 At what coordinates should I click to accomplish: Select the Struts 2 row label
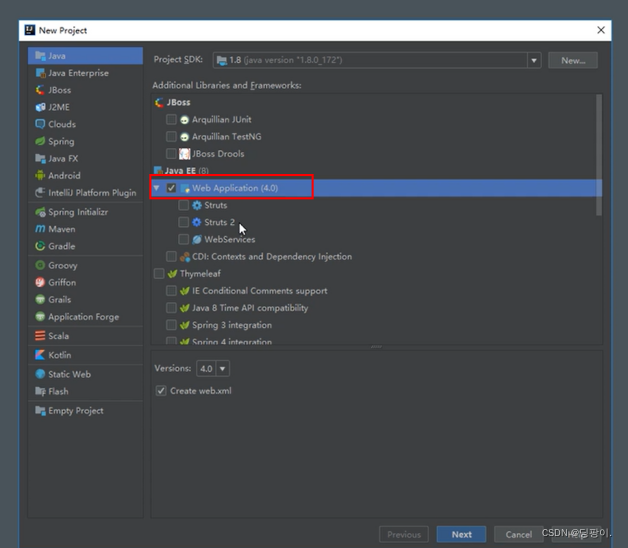[219, 222]
